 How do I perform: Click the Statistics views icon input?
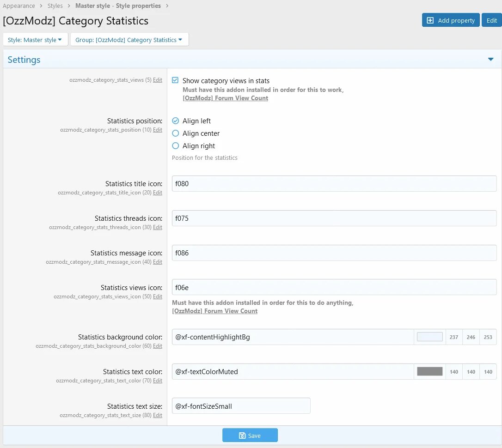pyautogui.click(x=334, y=287)
